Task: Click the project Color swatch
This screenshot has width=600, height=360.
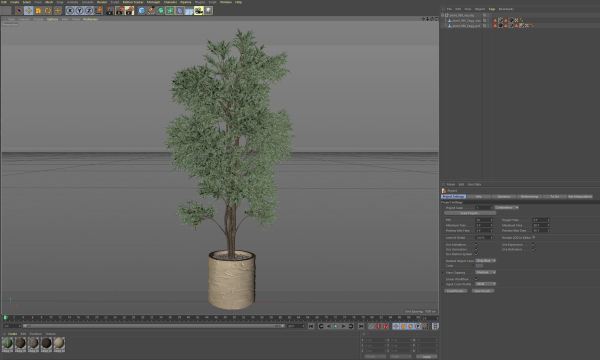Action: [x=479, y=266]
